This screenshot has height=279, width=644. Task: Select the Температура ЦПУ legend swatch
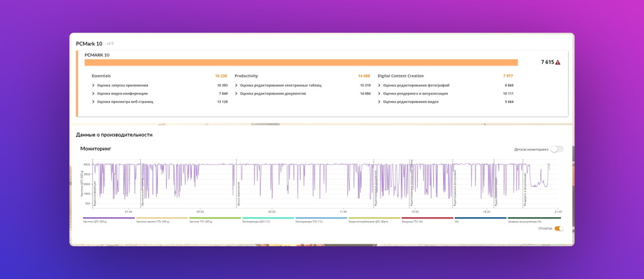click(x=268, y=219)
